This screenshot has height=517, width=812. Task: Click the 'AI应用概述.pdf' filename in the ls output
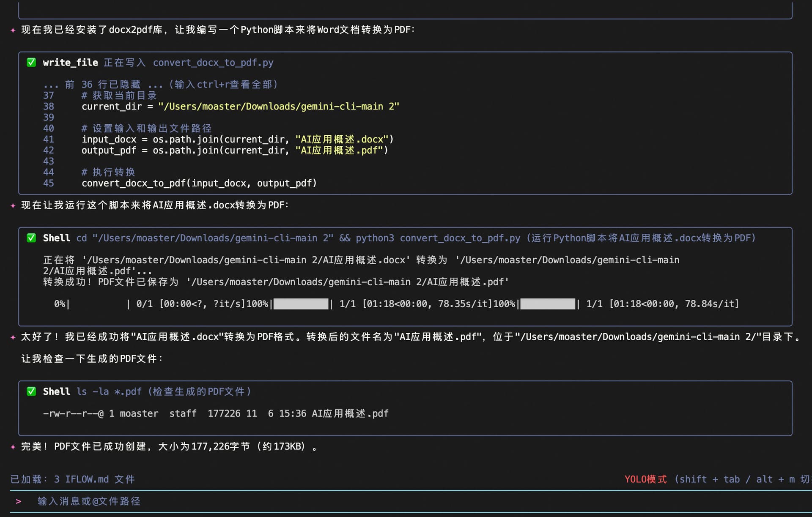point(350,413)
